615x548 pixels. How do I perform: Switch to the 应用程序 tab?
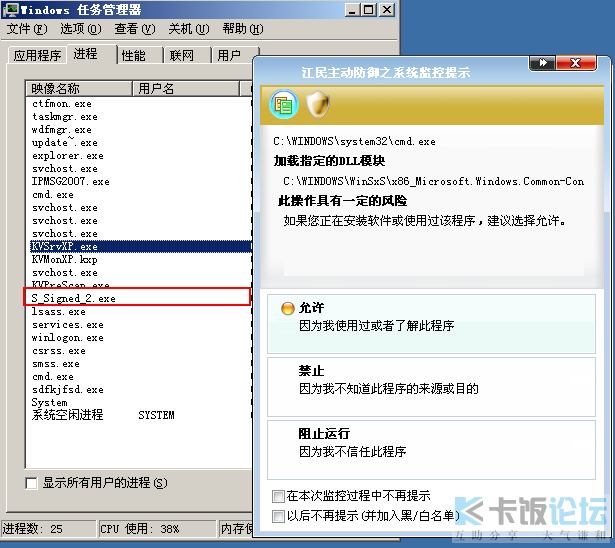[x=37, y=55]
